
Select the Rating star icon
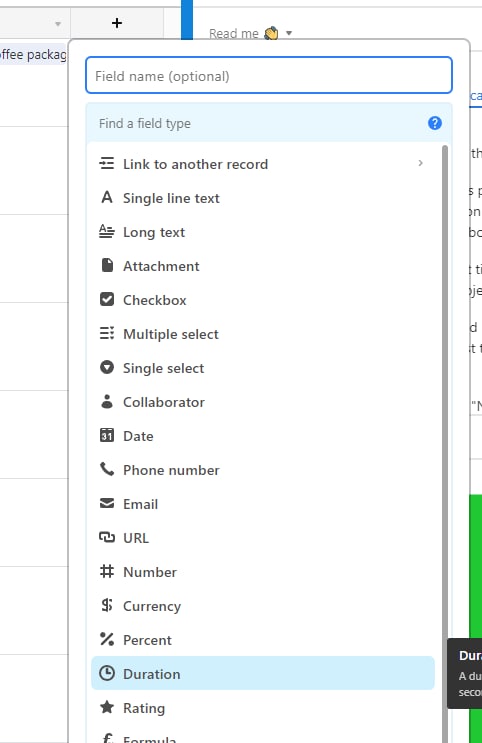[x=107, y=707]
